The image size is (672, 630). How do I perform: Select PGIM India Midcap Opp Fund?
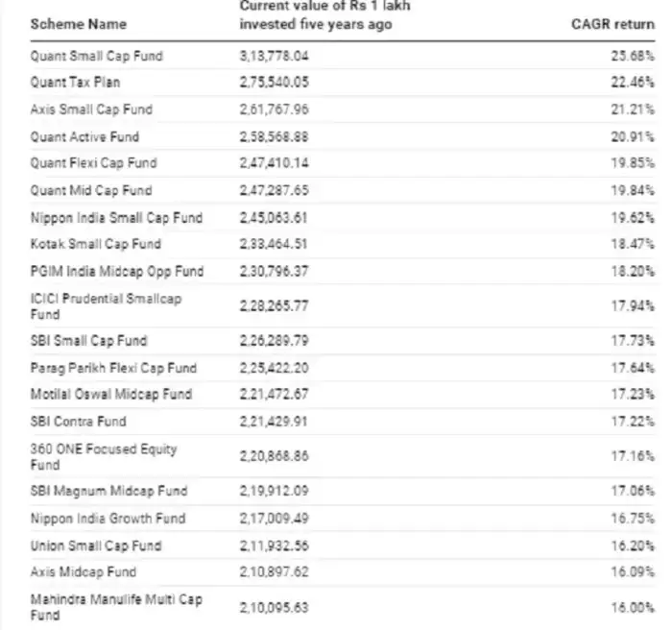coord(117,272)
